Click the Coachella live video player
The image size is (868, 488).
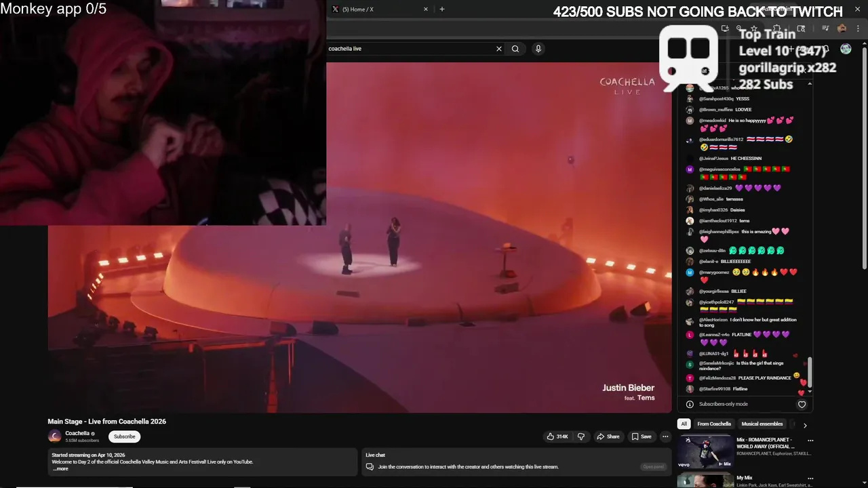click(x=359, y=237)
